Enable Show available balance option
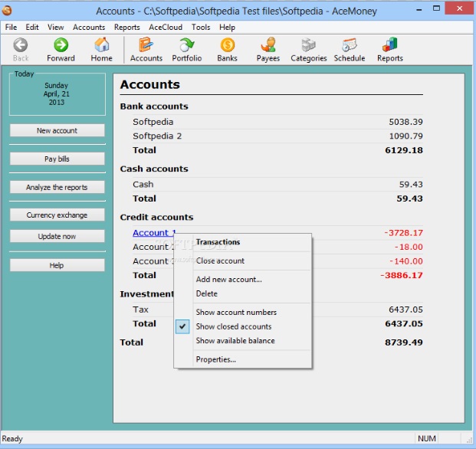Image resolution: width=476 pixels, height=449 pixels. (x=235, y=341)
